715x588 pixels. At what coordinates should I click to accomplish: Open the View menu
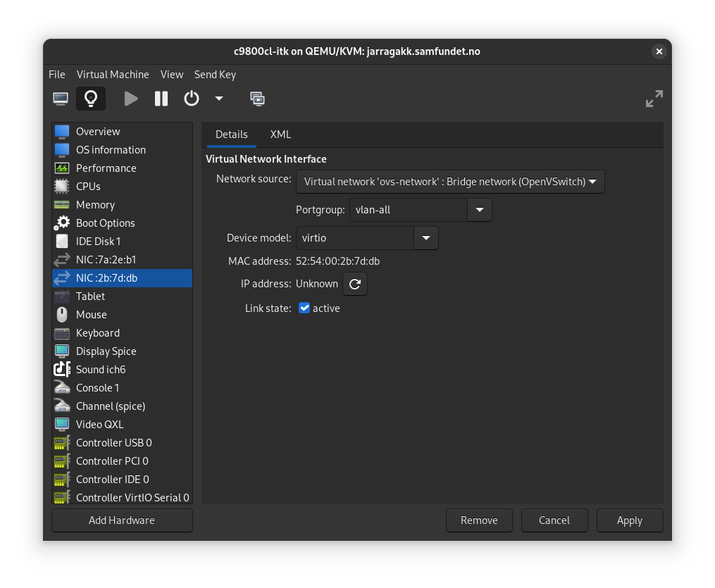pos(172,75)
